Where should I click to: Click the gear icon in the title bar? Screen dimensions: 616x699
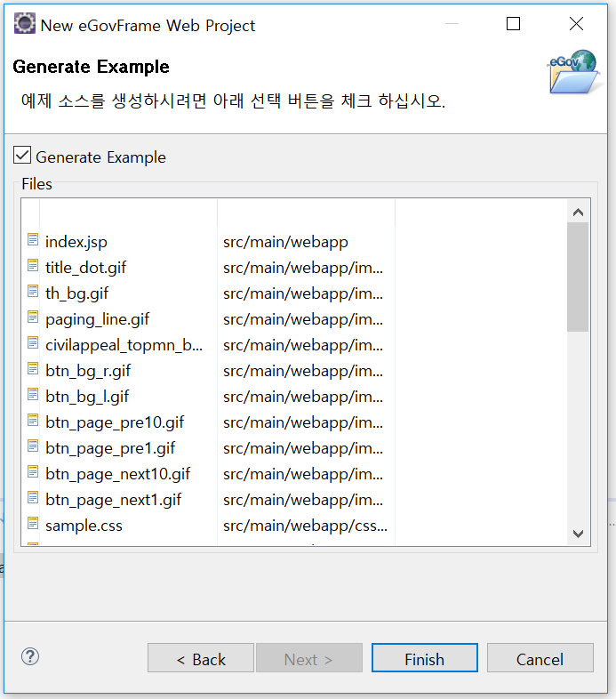[24, 24]
